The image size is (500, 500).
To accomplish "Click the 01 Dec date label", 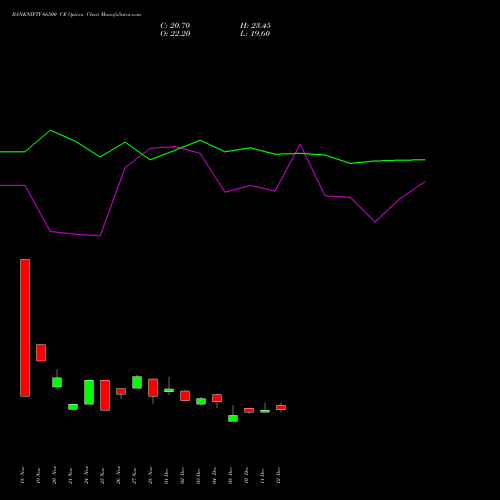I will [x=166, y=475].
